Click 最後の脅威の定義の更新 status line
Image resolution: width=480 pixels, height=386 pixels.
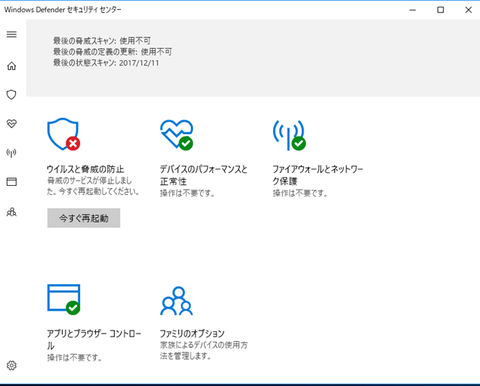[x=112, y=52]
